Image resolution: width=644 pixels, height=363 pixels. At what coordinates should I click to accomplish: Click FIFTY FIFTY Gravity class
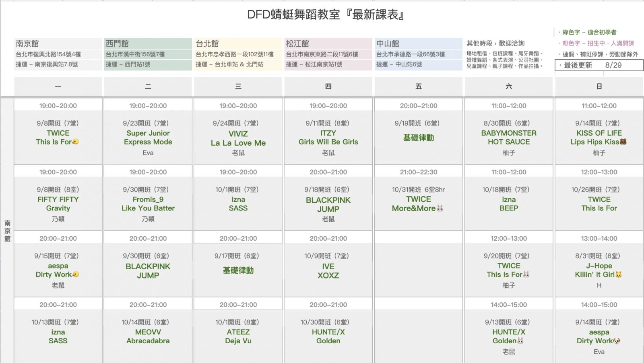coord(58,204)
